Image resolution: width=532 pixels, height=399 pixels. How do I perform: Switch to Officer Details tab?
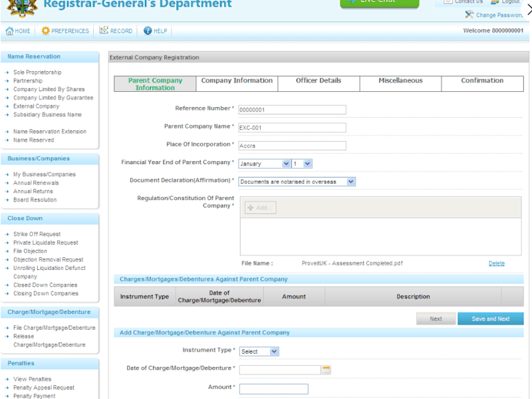click(319, 84)
